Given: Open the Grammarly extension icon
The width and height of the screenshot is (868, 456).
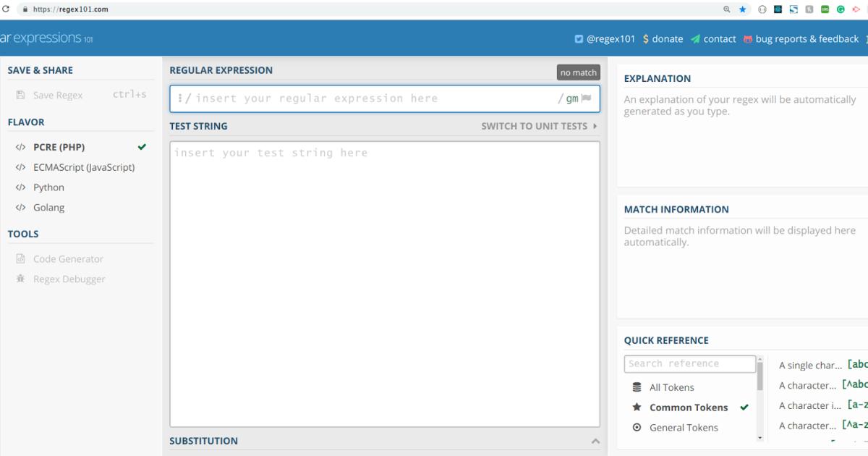Looking at the screenshot, I should (x=841, y=9).
